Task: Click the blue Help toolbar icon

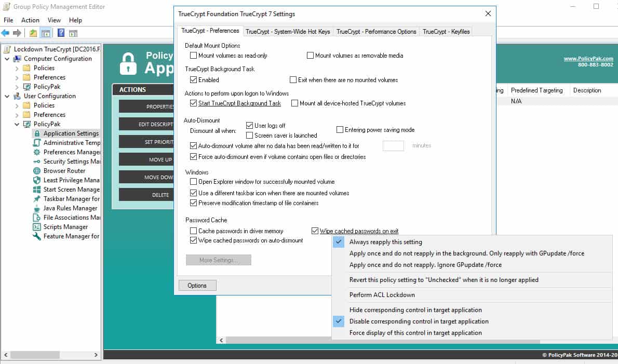Action: [61, 33]
